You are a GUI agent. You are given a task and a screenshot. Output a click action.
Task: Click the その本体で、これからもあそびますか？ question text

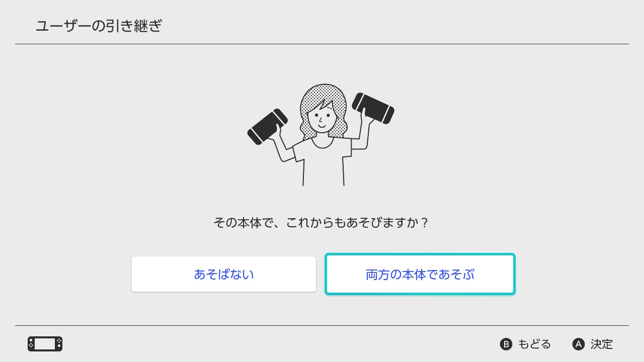(321, 222)
